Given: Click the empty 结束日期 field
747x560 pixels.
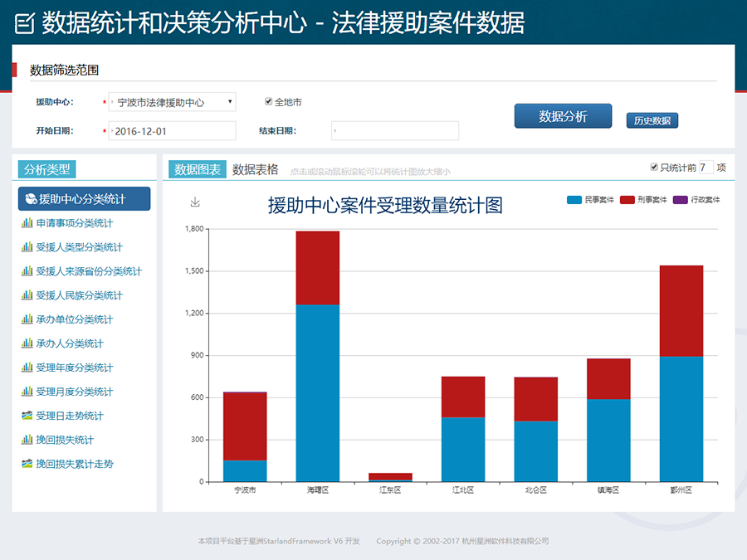Looking at the screenshot, I should coord(395,130).
